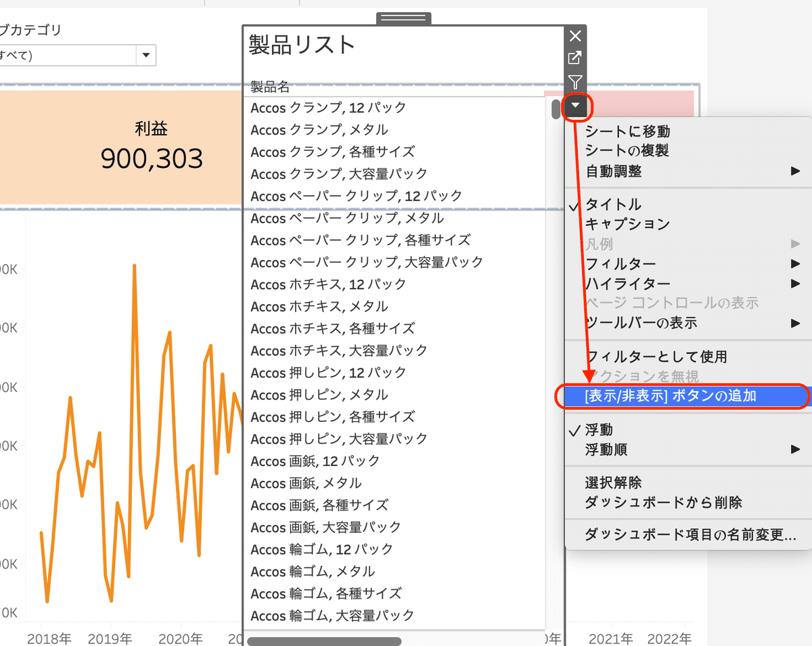This screenshot has width=812, height=646.
Task: Select row Accos 輪ゴム, メタル
Action: click(x=313, y=572)
